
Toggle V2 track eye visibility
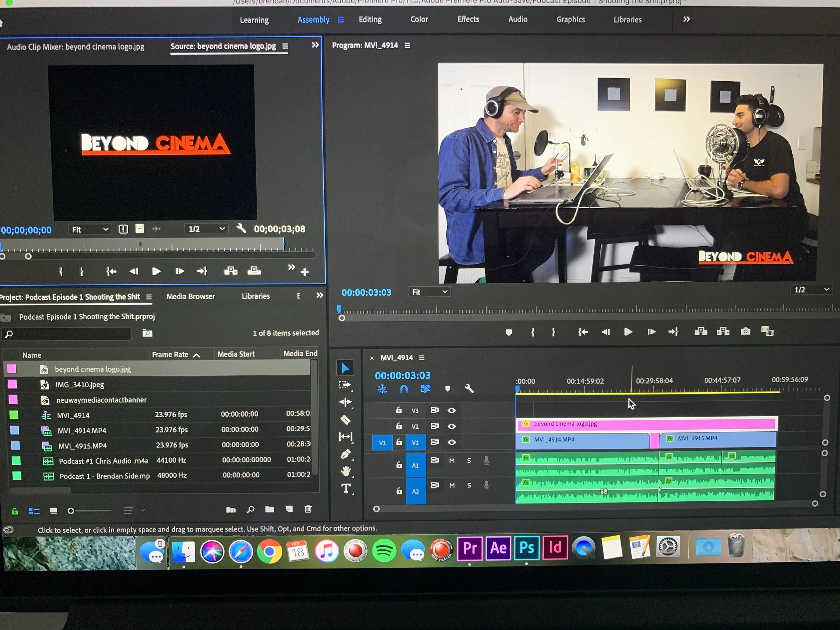[452, 426]
